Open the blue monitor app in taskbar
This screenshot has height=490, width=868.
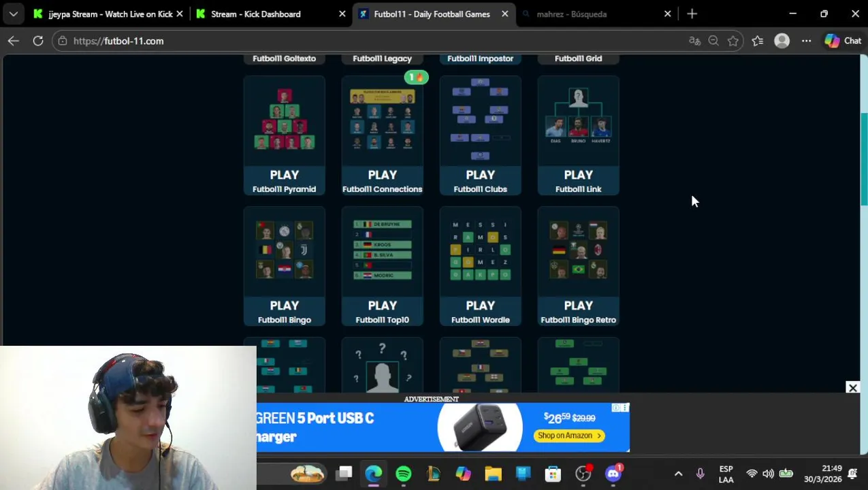pos(523,474)
